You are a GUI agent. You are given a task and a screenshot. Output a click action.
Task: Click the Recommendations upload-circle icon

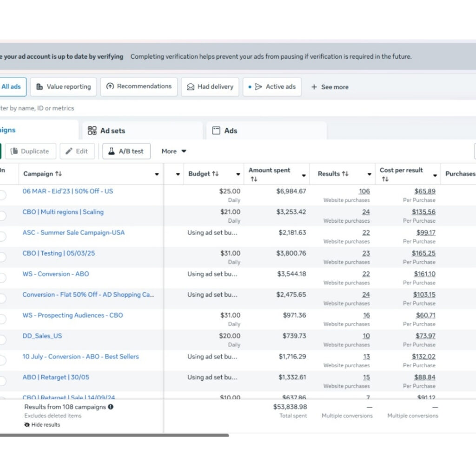click(x=110, y=86)
